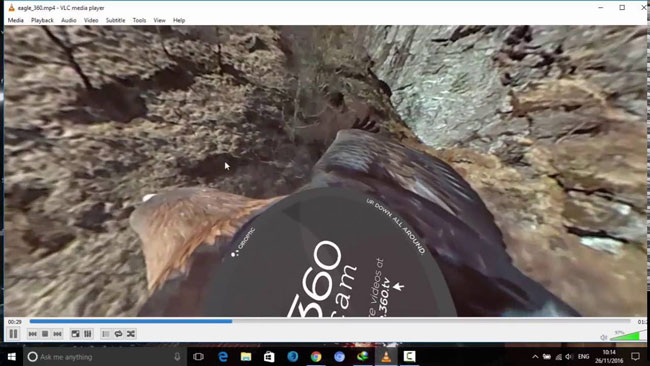The height and width of the screenshot is (366, 650).
Task: Skip to previous media item
Action: tap(32, 334)
